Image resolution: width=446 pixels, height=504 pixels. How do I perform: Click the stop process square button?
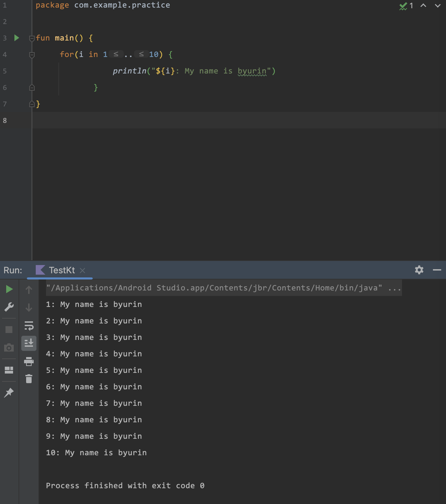click(x=9, y=330)
